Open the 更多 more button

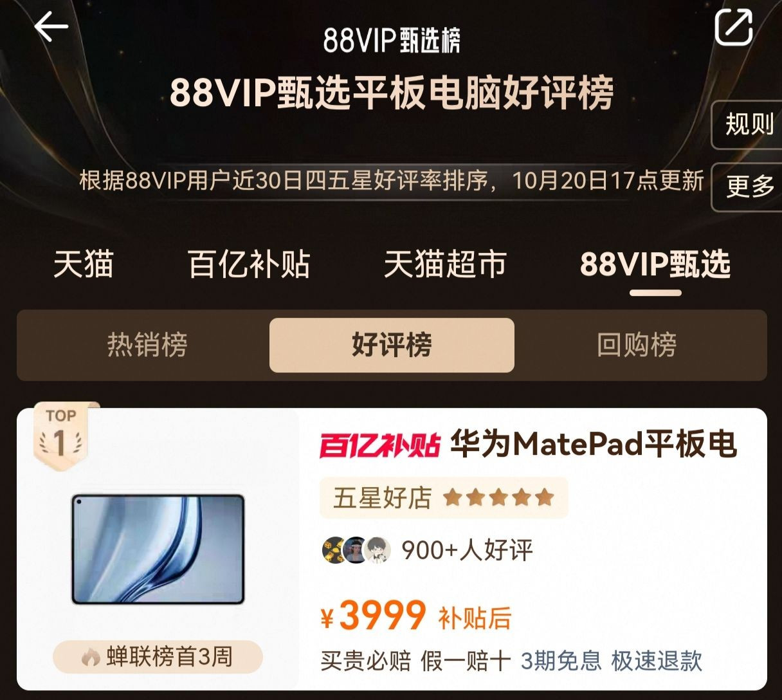pos(747,187)
